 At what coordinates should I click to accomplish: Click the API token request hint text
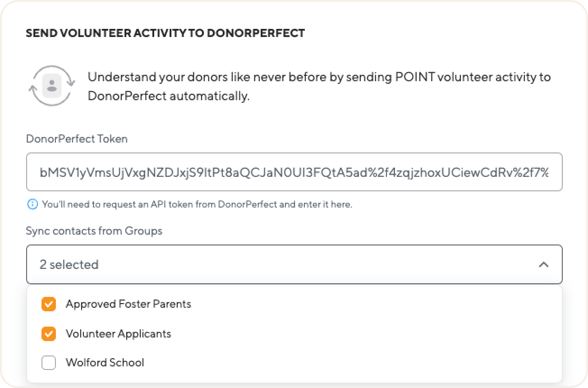coord(197,204)
